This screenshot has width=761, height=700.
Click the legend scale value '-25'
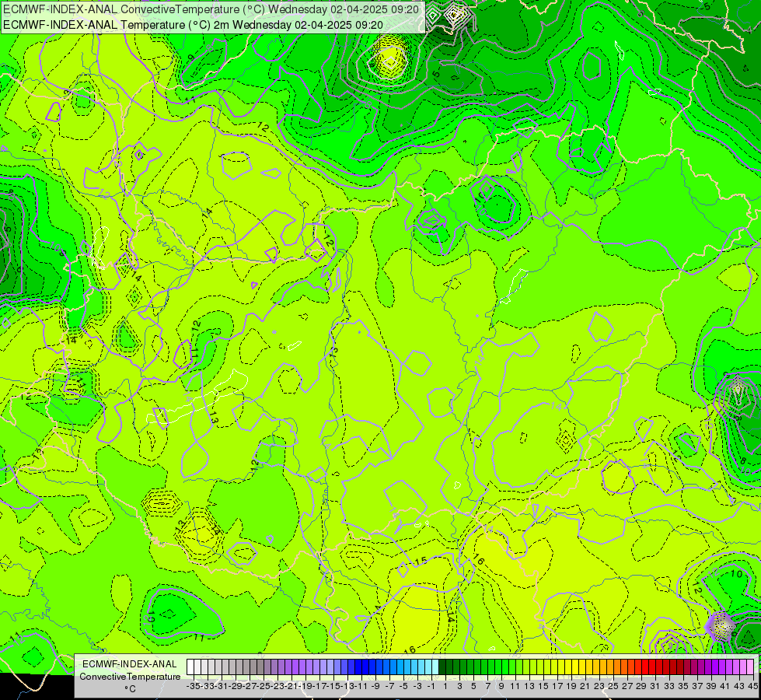point(264,686)
